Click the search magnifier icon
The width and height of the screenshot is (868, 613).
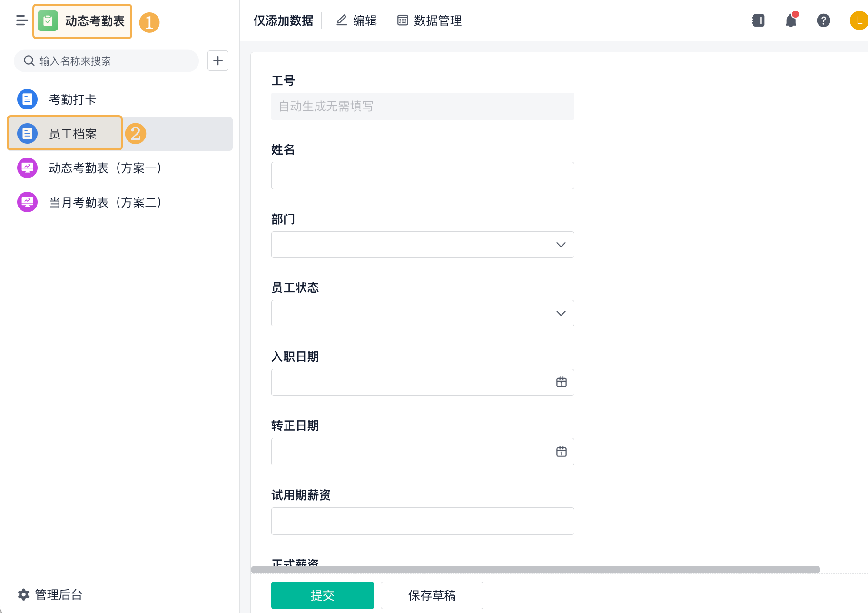pyautogui.click(x=29, y=61)
